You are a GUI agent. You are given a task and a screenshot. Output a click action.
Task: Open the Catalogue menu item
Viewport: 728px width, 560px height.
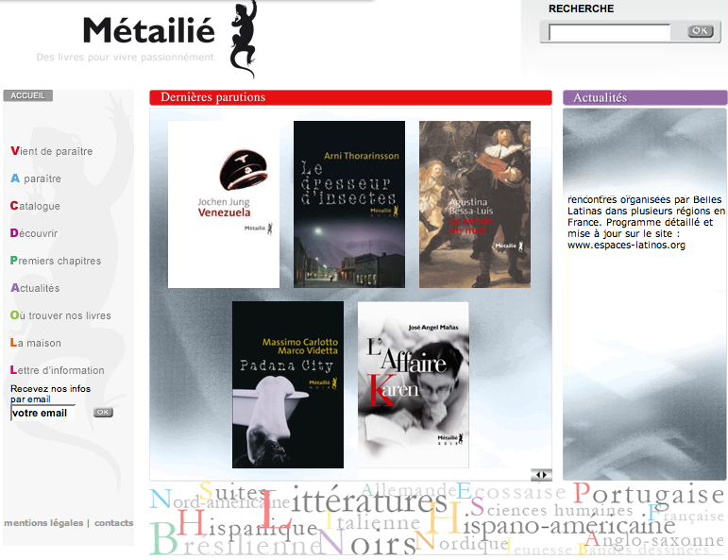pyautogui.click(x=35, y=206)
